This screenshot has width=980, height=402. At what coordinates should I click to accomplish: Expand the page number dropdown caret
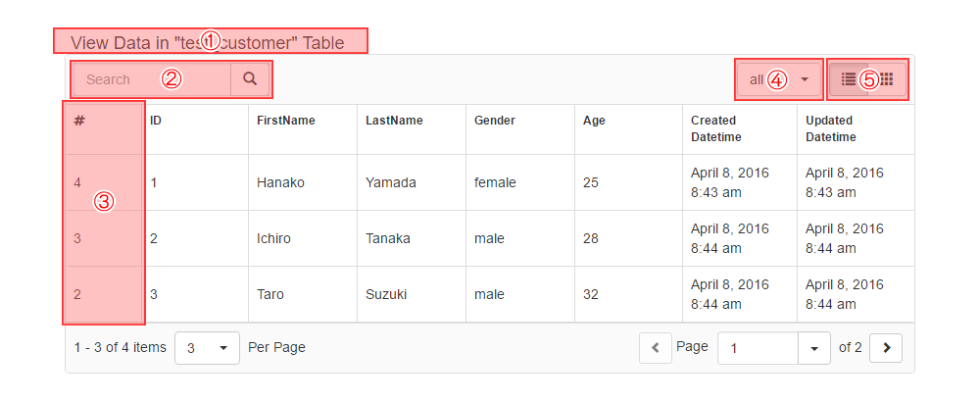coord(813,348)
